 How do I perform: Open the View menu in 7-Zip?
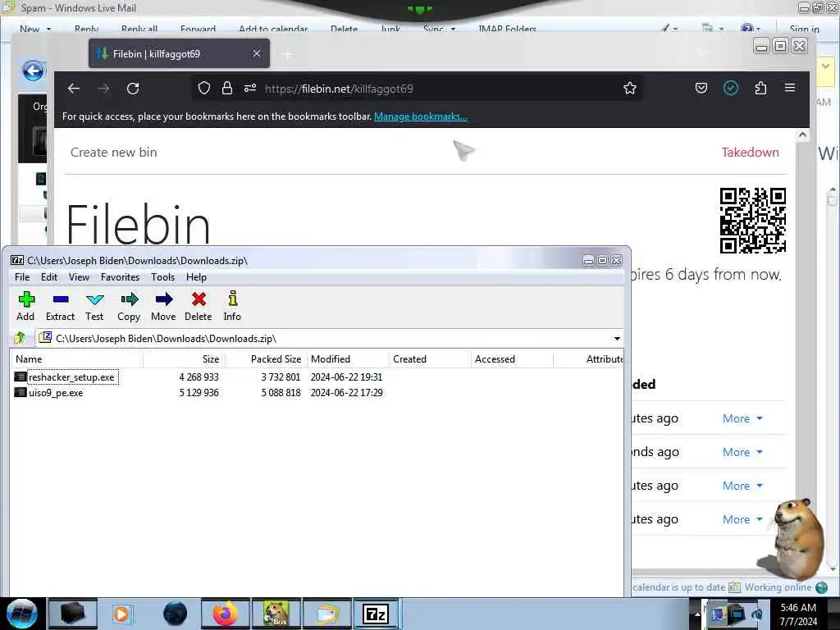pos(79,277)
